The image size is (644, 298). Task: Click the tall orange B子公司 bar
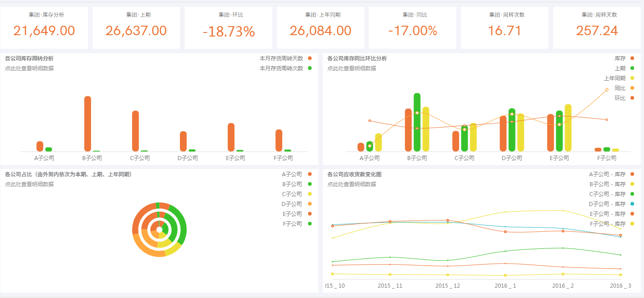(87, 122)
